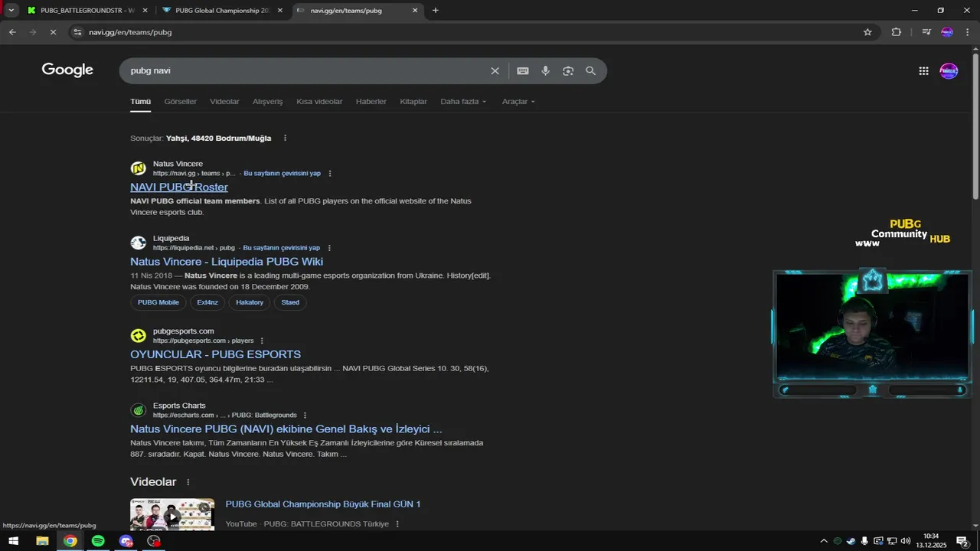
Task: Bookmark this page with the star icon
Action: point(867,32)
